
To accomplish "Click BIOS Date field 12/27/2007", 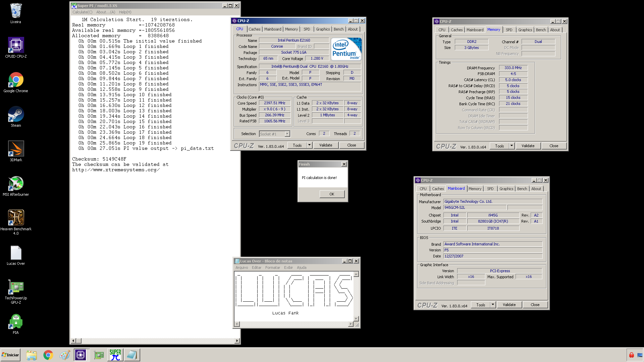I will (493, 256).
